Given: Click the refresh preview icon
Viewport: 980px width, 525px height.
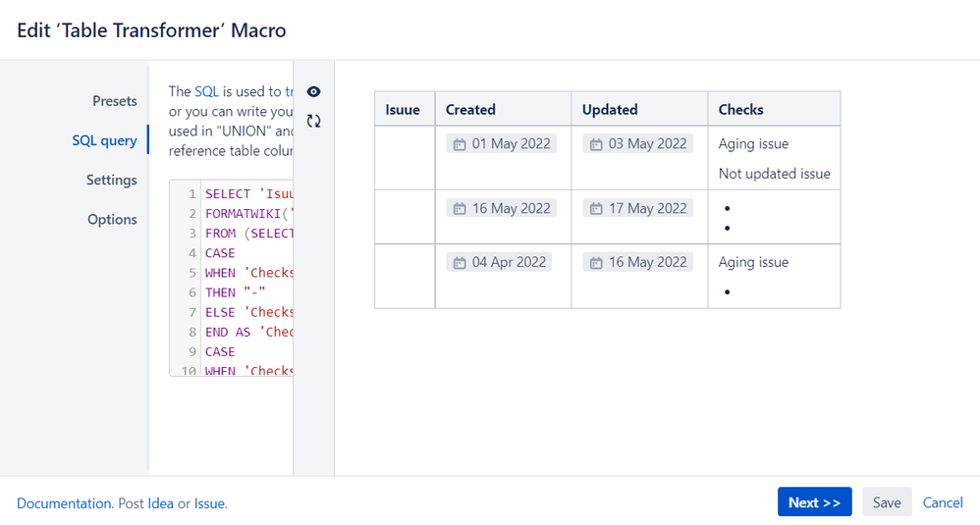Looking at the screenshot, I should 313,121.
